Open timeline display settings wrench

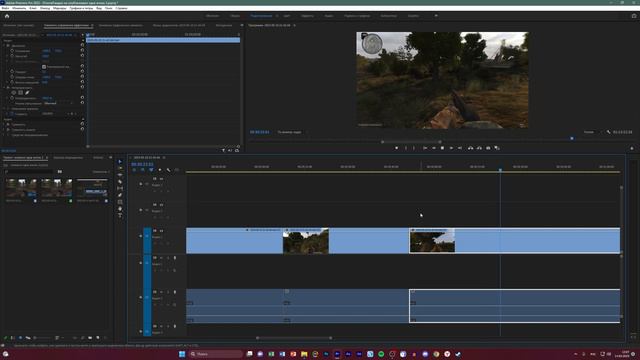(x=168, y=170)
